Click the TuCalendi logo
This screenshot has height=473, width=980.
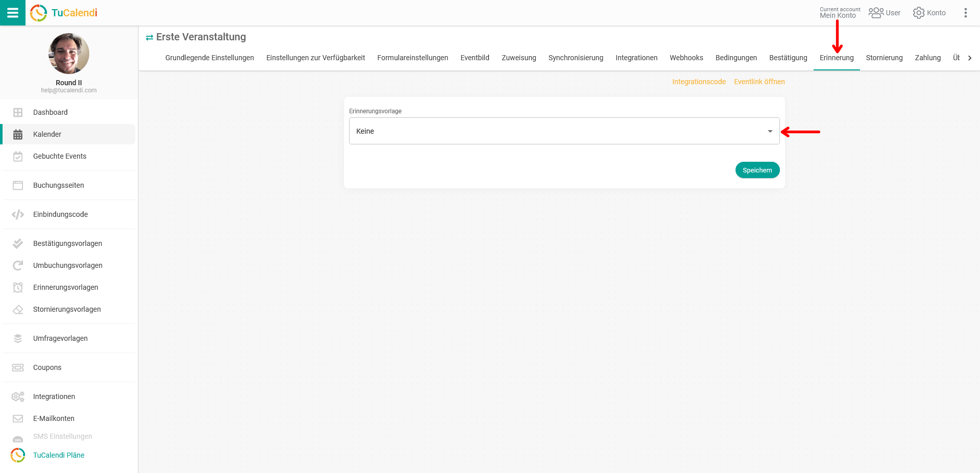[x=64, y=13]
